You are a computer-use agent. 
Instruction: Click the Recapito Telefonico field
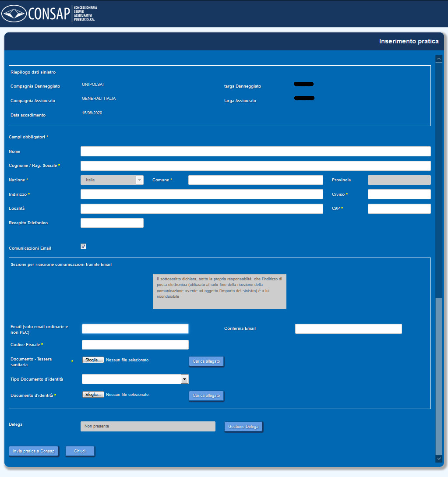[112, 223]
